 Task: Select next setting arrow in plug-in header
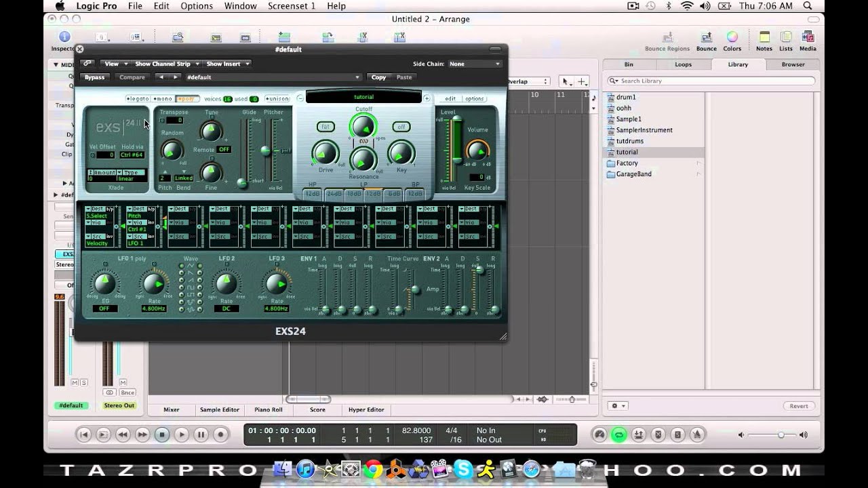click(176, 77)
